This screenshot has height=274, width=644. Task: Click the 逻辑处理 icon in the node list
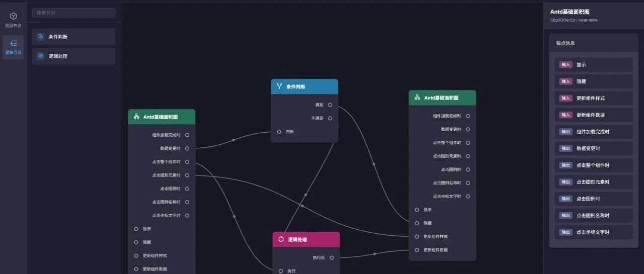coord(41,56)
